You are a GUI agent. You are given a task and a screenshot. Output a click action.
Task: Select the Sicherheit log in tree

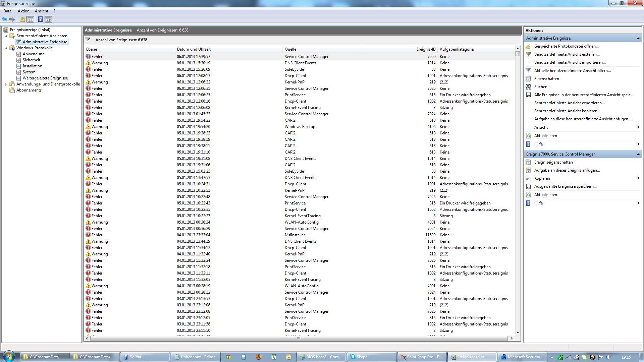pos(31,60)
